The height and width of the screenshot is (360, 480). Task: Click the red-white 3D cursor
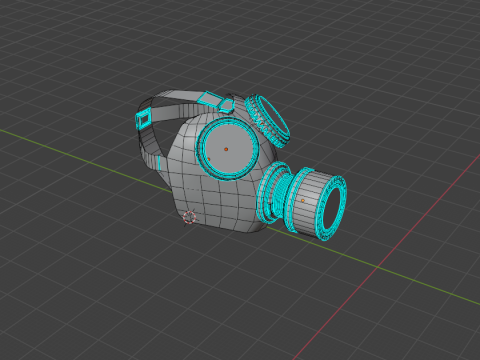[x=189, y=217]
